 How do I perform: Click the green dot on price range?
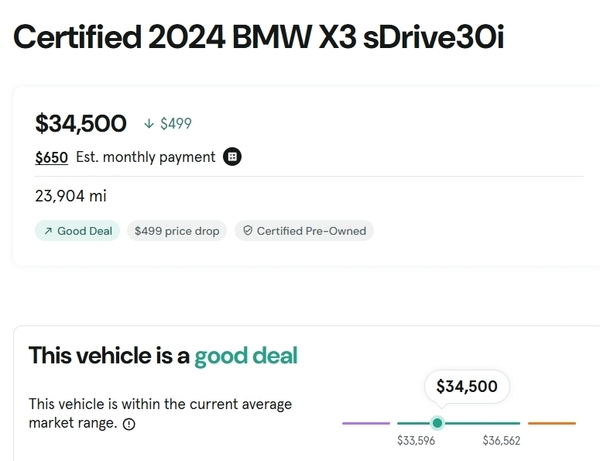(437, 423)
